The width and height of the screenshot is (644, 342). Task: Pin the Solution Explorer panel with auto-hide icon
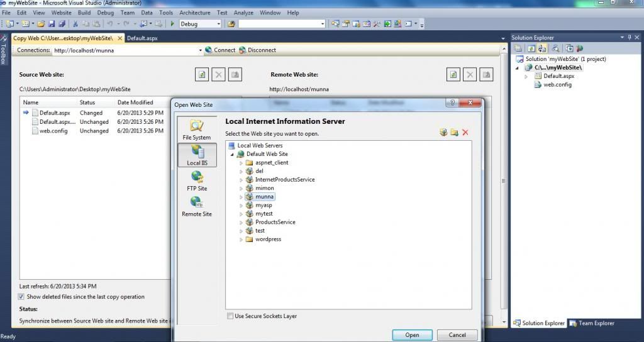630,37
